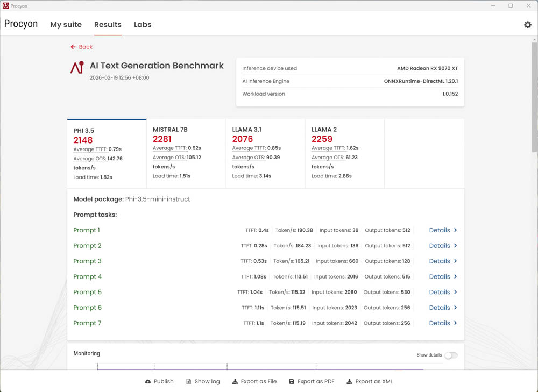Screen dimensions: 538x392
Task: Expand Prompt 4 Details chevron
Action: pos(456,277)
